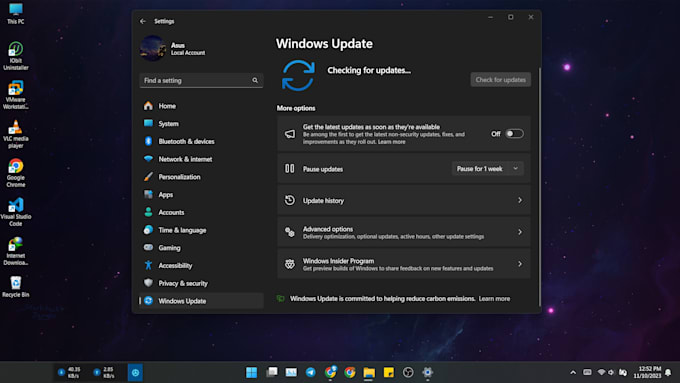Screen dimensions: 680x383
Task: Expand Advanced options chevron
Action: tap(520, 232)
